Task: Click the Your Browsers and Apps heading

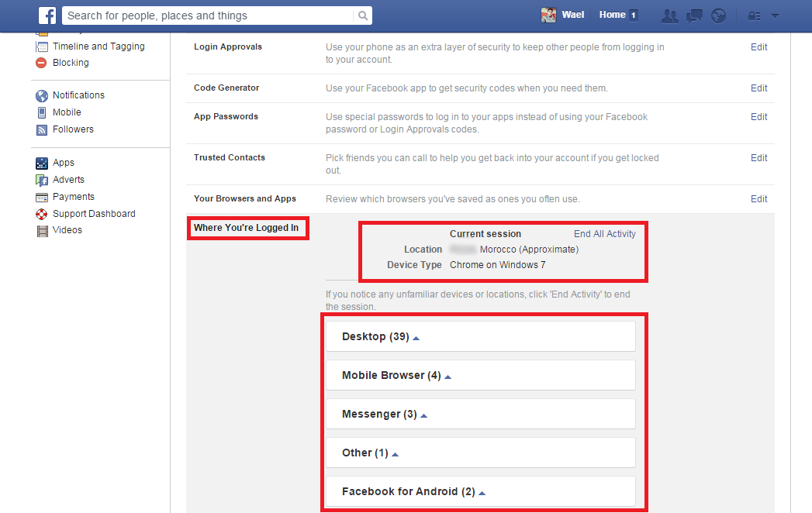Action: (245, 199)
